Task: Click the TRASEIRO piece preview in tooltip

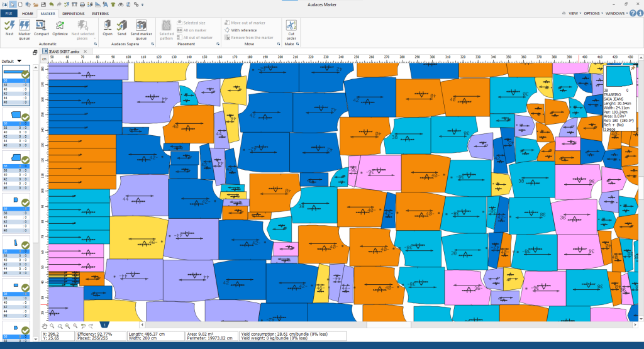Action: click(619, 76)
